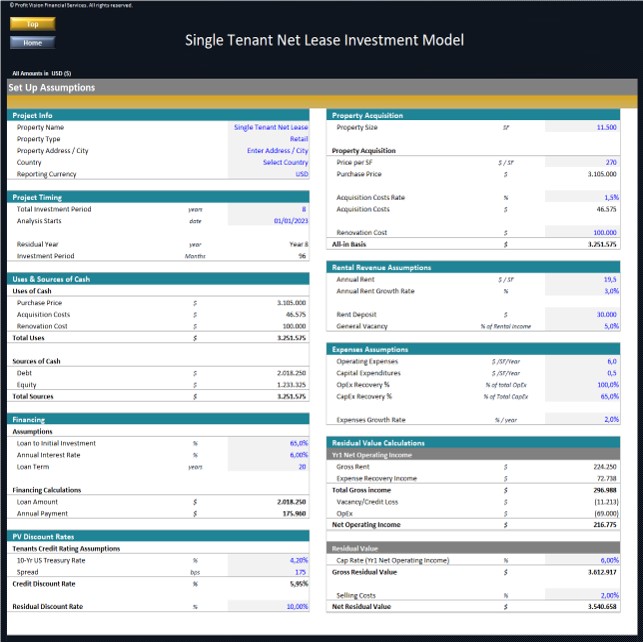The image size is (643, 642).
Task: Open the Property Type dropdown cell showing Retail
Action: click(268, 139)
